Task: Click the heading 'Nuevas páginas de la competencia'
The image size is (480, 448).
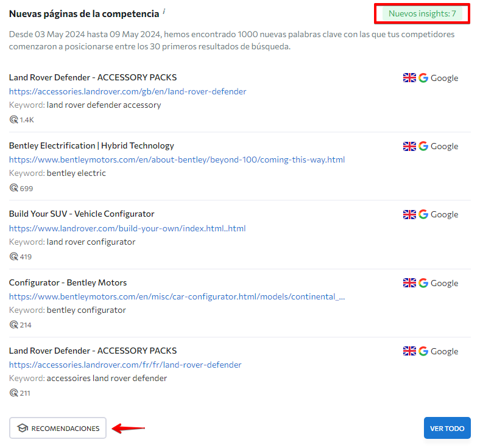Action: 84,14
